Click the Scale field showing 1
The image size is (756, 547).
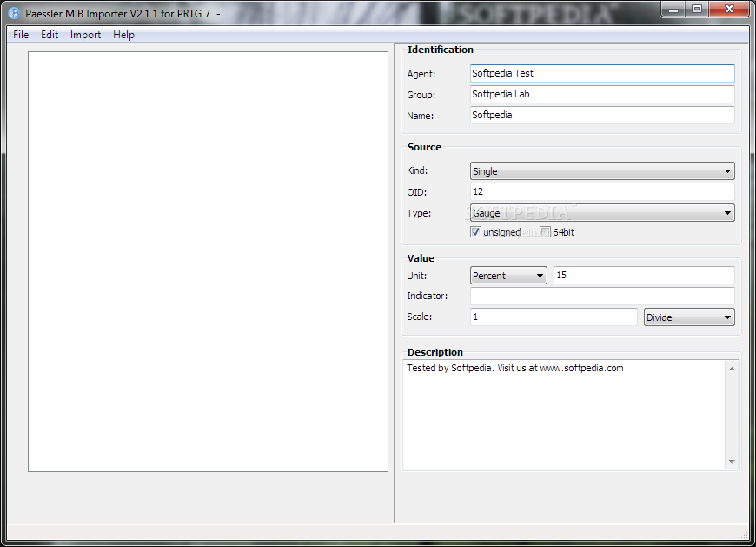554,317
